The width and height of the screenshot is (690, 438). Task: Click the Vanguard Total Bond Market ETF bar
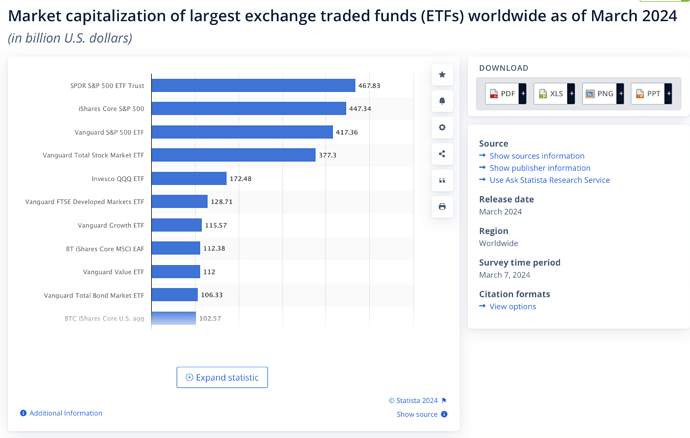click(174, 295)
